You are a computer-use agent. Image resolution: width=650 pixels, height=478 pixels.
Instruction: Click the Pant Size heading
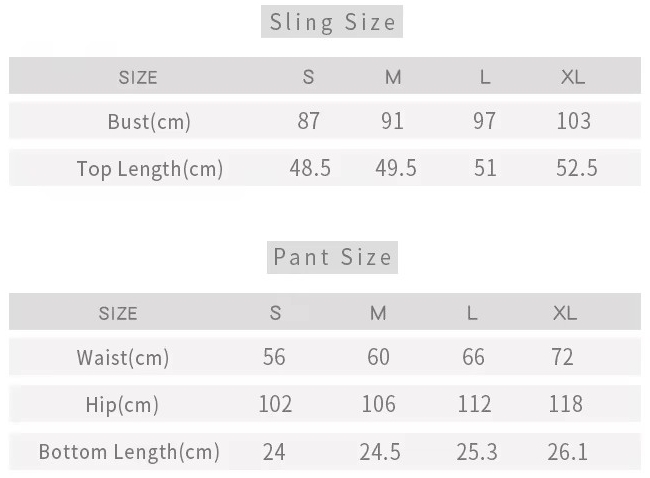pyautogui.click(x=332, y=257)
